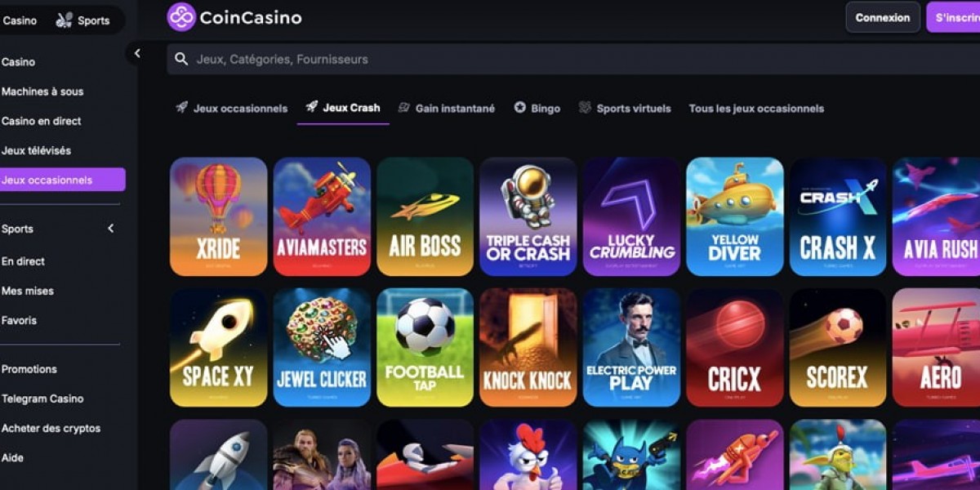
Task: Open the Jeux Crash tab
Action: (343, 108)
